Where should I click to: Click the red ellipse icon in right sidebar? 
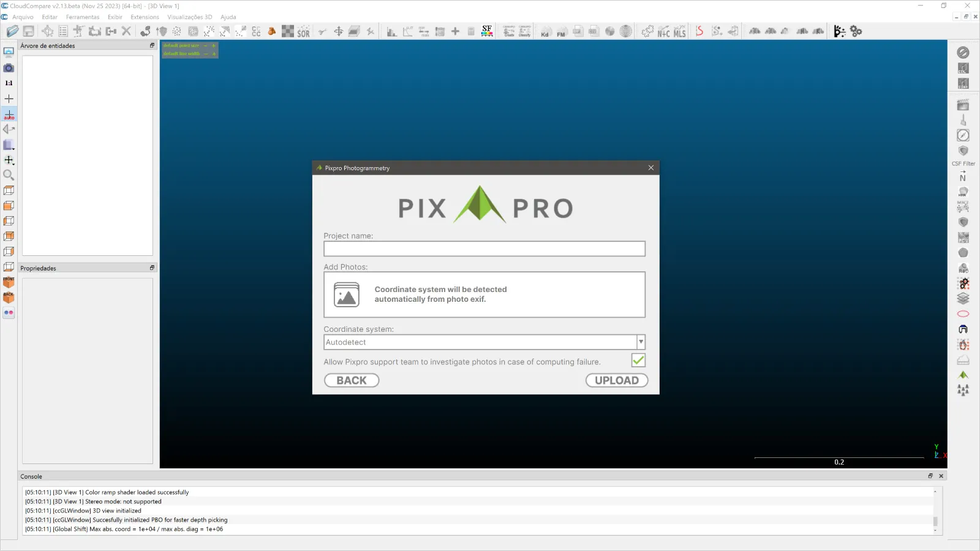point(963,314)
